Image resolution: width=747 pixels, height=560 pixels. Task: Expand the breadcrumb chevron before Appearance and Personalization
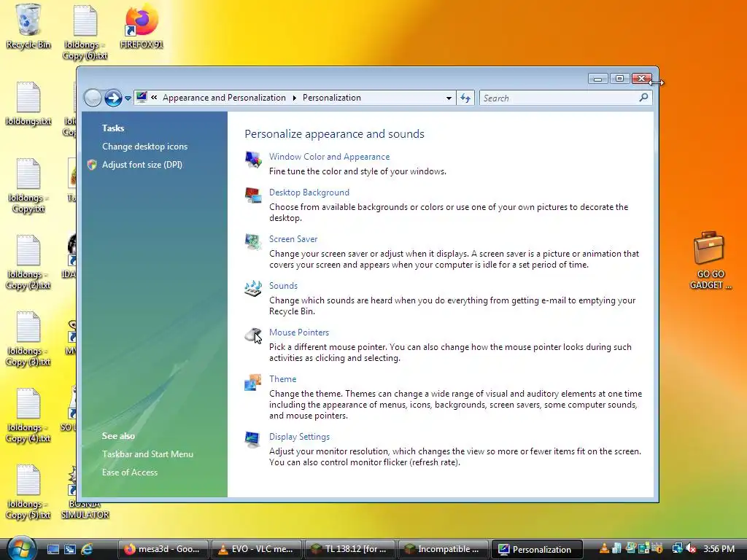(154, 98)
